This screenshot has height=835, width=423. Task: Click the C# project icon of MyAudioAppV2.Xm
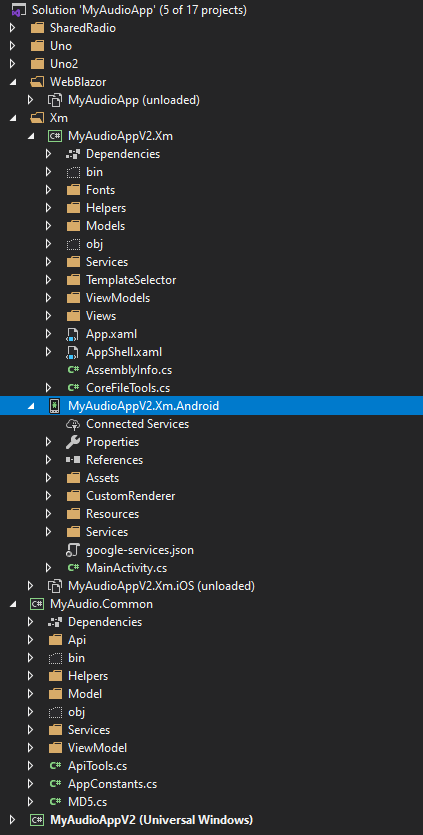(55, 136)
